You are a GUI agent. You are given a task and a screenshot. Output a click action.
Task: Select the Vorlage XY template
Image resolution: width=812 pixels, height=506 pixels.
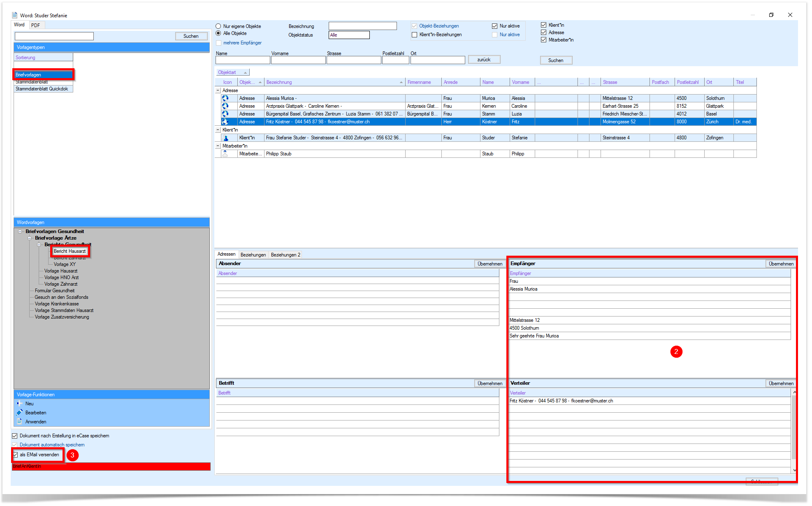point(65,264)
